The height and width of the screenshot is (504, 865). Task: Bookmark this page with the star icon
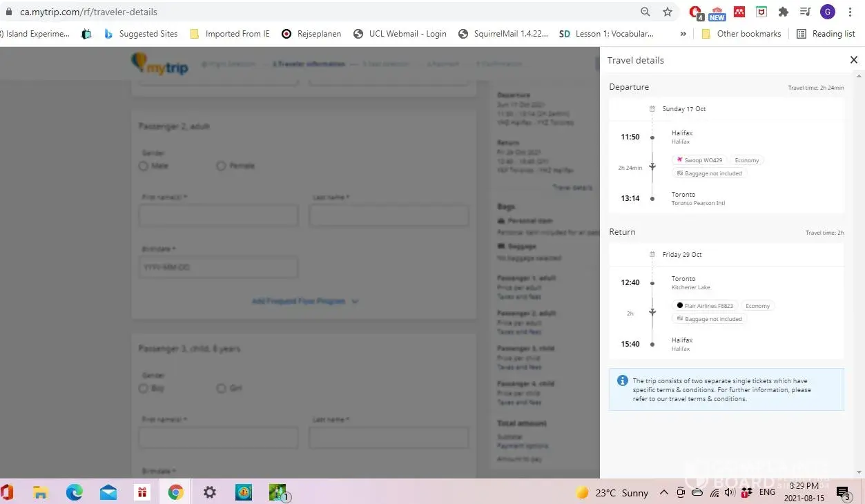(x=667, y=12)
